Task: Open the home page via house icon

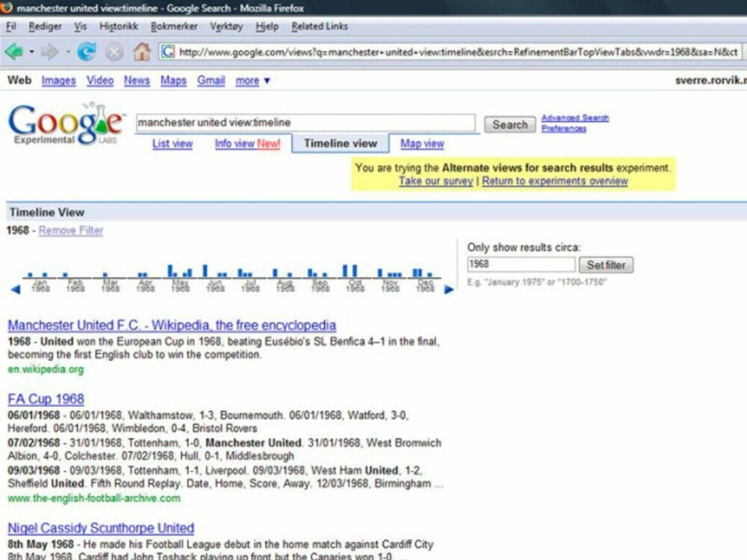Action: 141,52
